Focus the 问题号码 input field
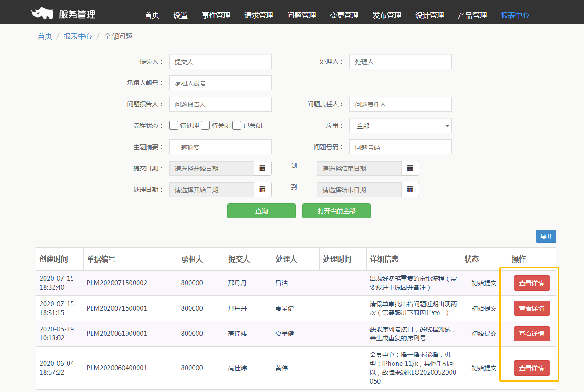Viewport: 584px width, 392px height. [401, 147]
